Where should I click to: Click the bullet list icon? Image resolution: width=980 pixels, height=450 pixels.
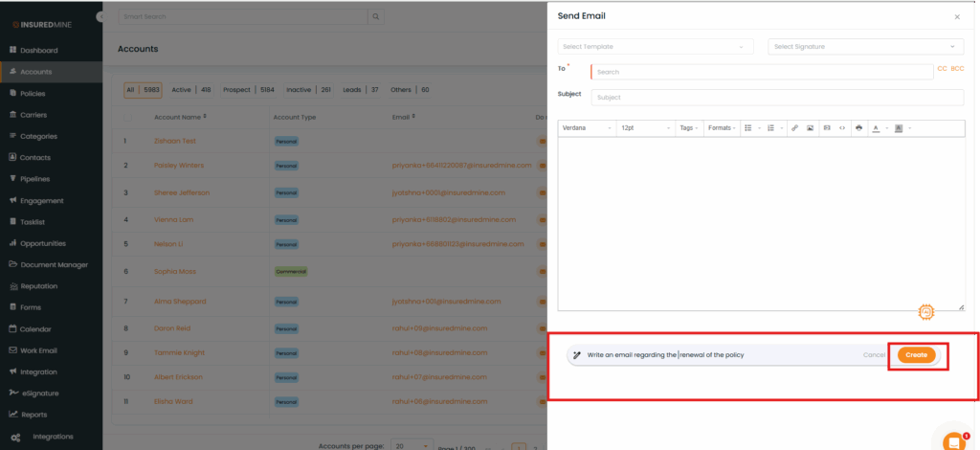tap(749, 128)
